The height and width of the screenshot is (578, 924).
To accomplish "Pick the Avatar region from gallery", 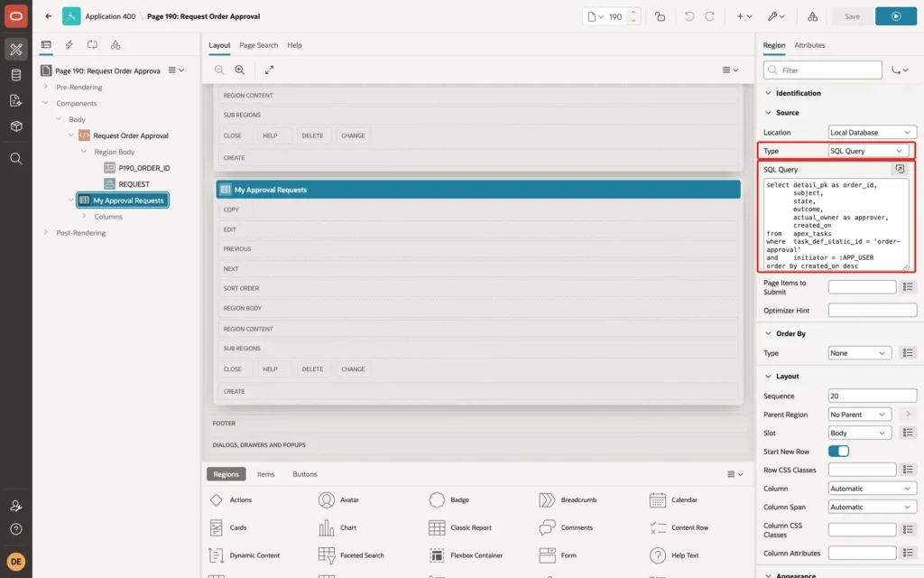I will tap(339, 500).
